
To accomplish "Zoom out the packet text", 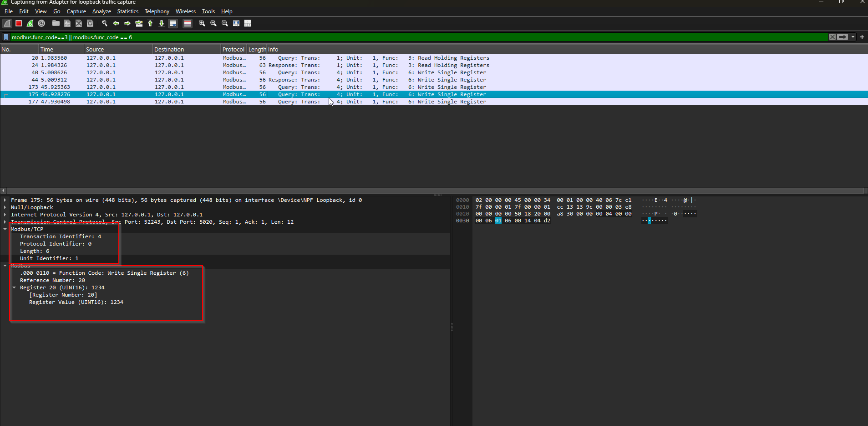I will 213,23.
